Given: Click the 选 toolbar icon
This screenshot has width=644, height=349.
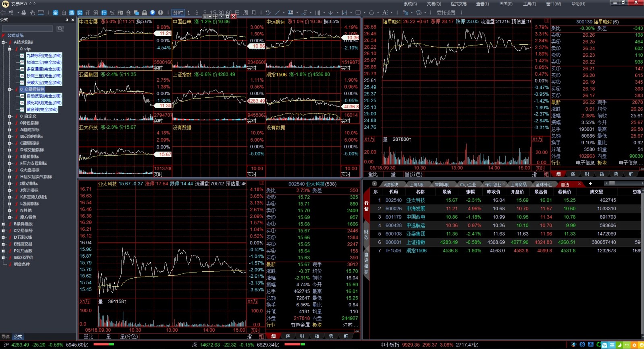Looking at the screenshot, I should coord(72,13).
